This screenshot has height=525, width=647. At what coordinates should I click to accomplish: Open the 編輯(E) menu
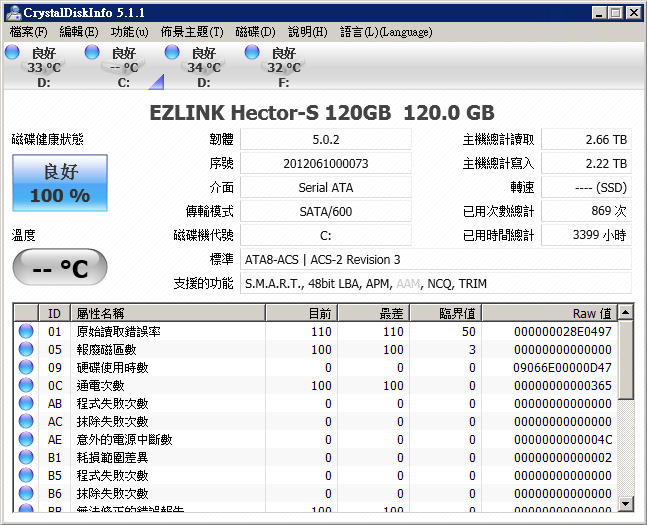click(x=79, y=32)
